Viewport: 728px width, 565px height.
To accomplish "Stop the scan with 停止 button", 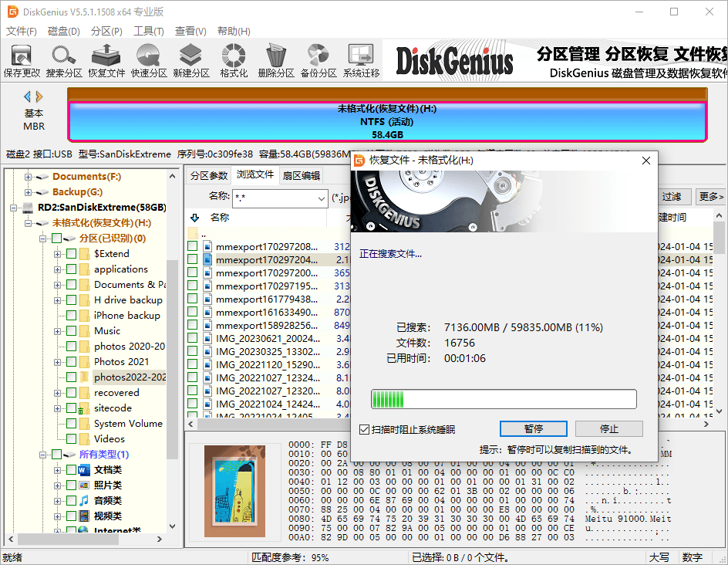I will click(608, 429).
